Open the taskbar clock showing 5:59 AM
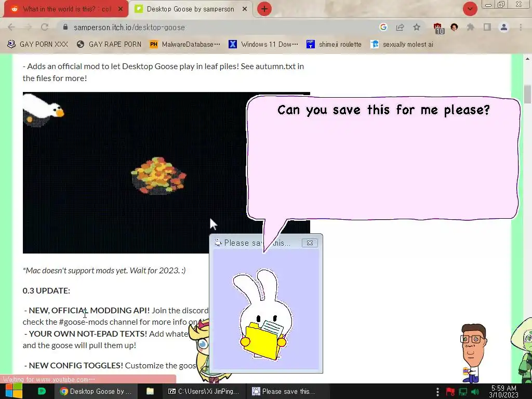Viewport: 532px width, 399px height. [x=504, y=392]
